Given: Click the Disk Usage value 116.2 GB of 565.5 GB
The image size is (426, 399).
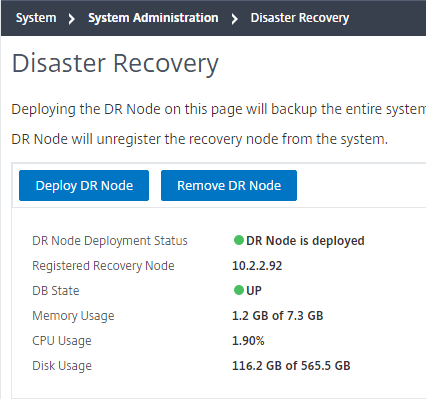Looking at the screenshot, I should click(x=291, y=366).
